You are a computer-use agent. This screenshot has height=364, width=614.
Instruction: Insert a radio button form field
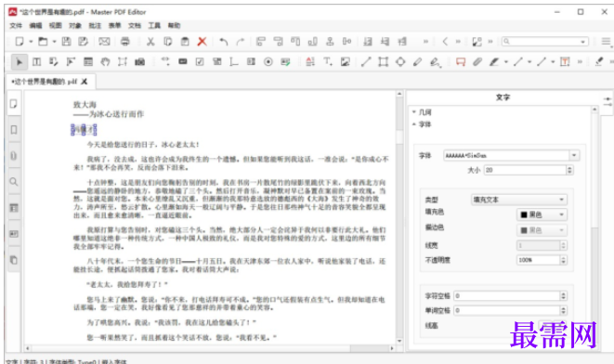click(x=268, y=62)
